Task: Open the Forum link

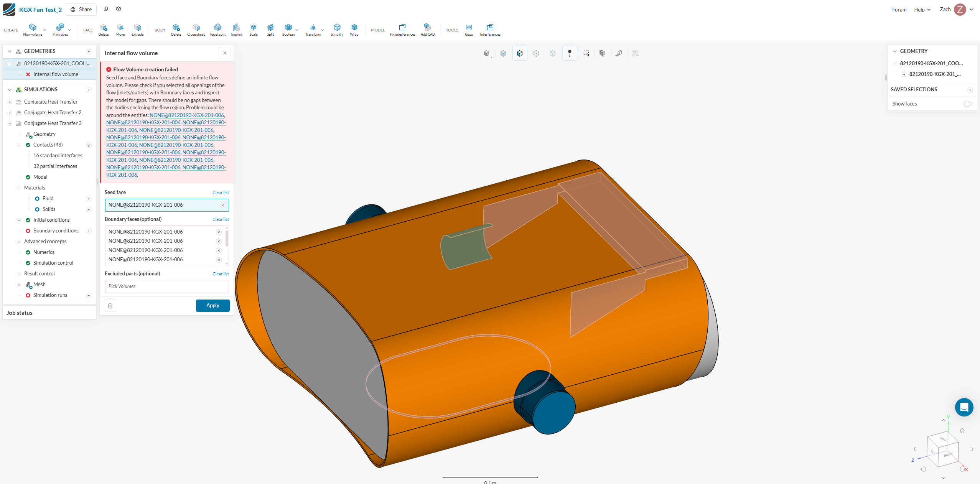Action: (x=899, y=10)
